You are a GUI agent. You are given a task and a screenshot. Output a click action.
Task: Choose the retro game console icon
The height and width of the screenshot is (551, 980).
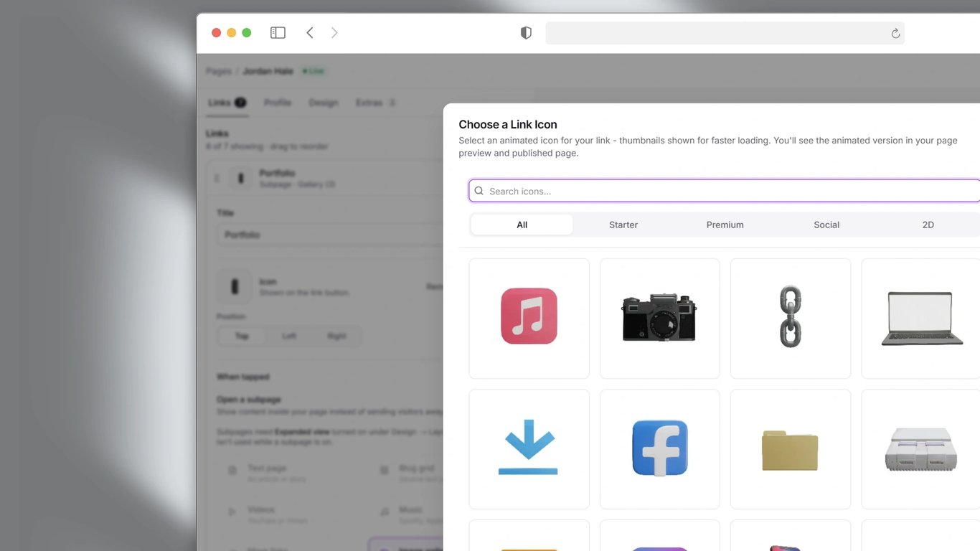pos(920,449)
